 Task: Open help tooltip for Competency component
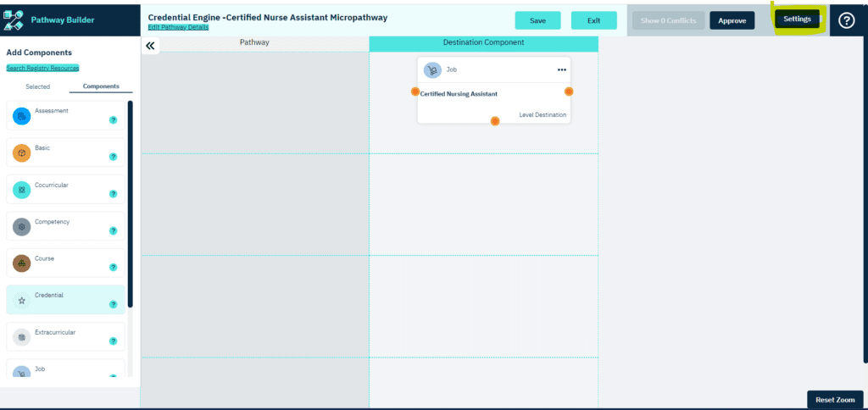[x=113, y=230]
